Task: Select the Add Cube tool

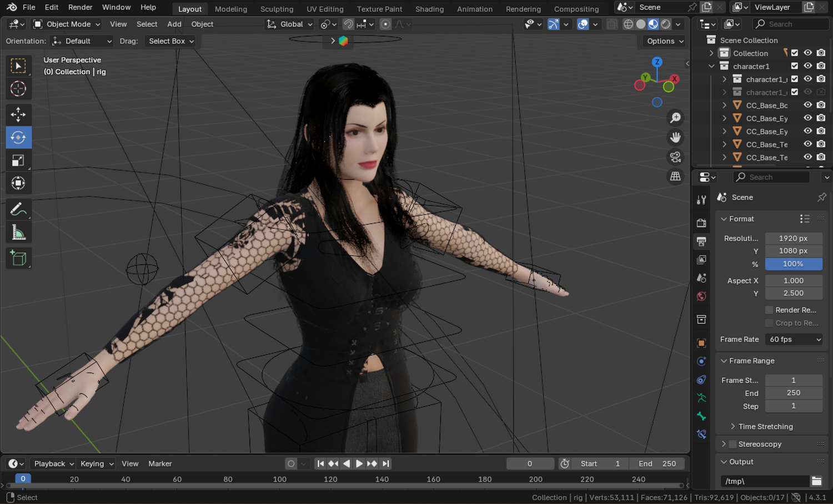Action: coord(18,258)
